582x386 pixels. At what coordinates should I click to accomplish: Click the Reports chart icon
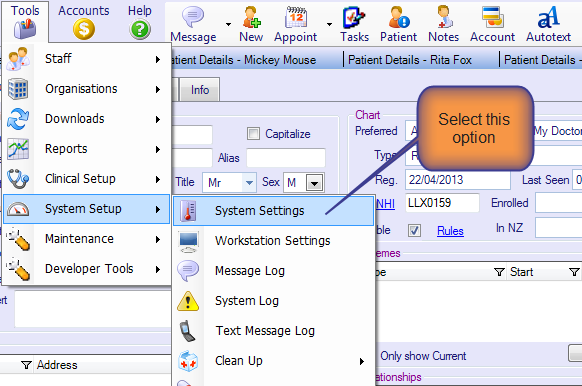coord(18,149)
